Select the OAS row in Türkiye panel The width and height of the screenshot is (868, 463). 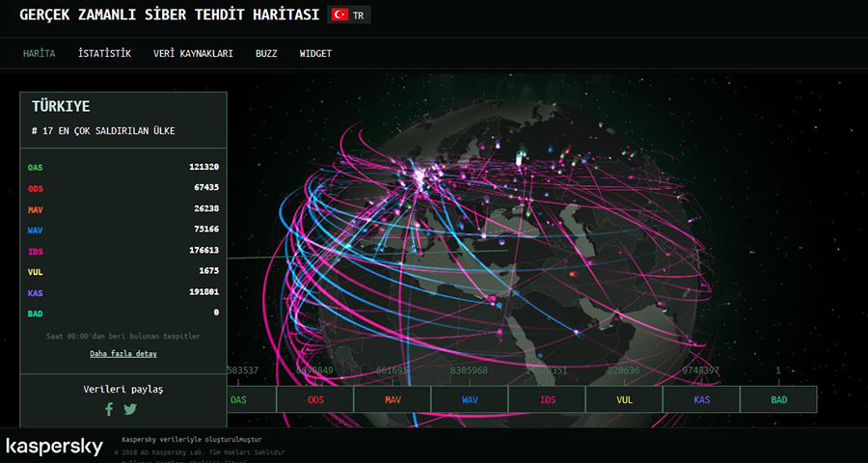tap(123, 167)
